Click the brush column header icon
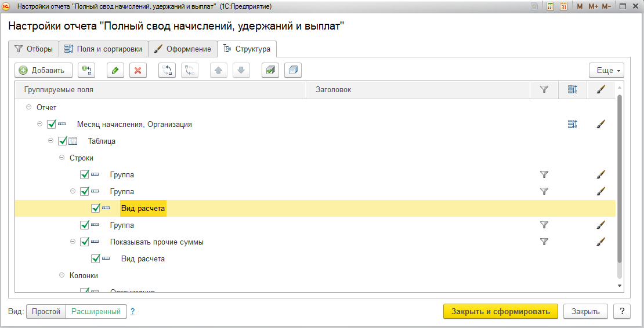This screenshot has width=644, height=328. pos(601,89)
